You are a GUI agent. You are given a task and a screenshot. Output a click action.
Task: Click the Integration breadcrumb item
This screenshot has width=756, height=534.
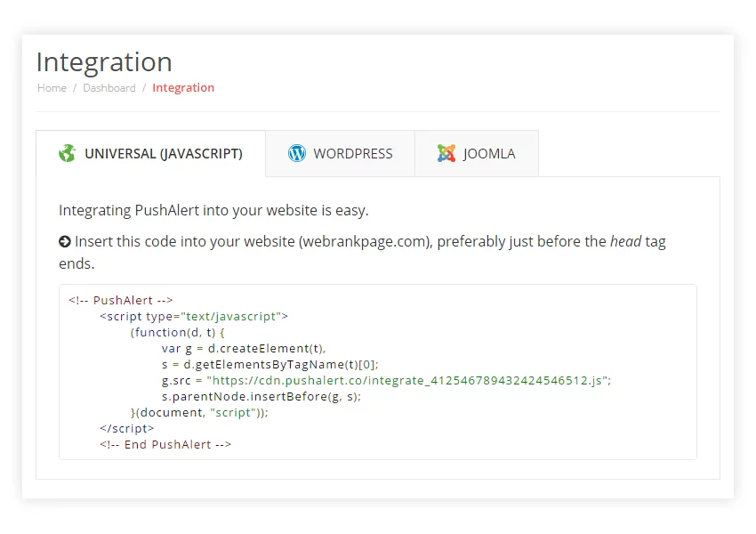point(183,88)
